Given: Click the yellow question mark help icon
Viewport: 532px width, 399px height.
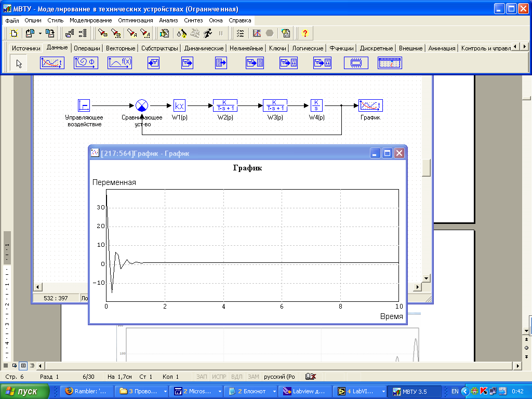Looking at the screenshot, I should 305,33.
